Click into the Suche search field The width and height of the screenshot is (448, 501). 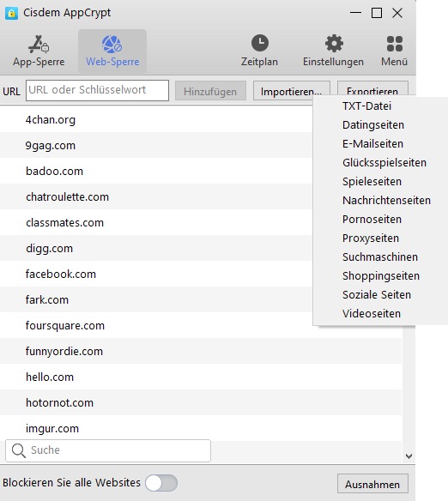pos(108,450)
